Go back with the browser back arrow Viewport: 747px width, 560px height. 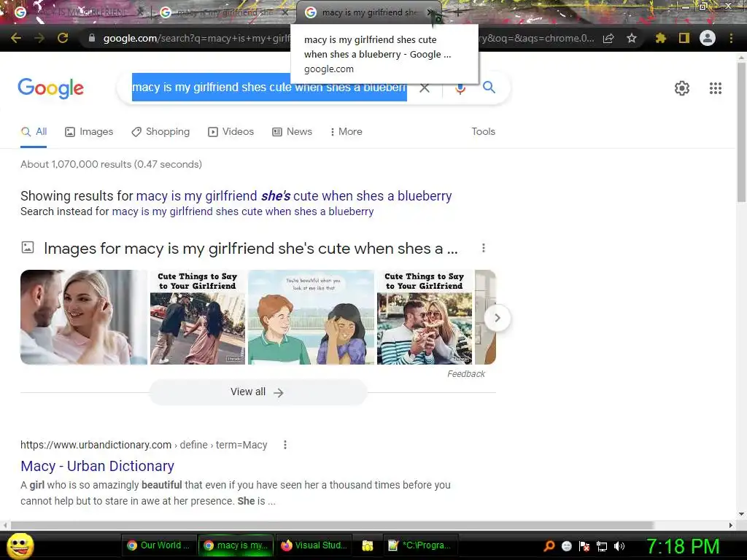[x=16, y=38]
